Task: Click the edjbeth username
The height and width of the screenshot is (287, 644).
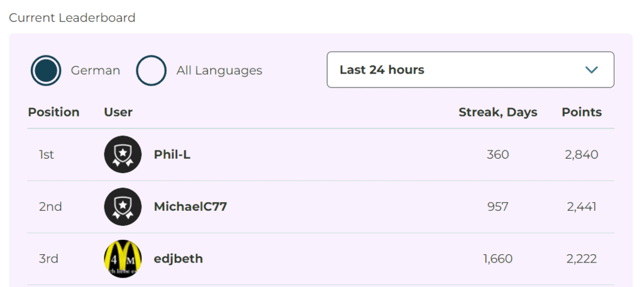Action: click(x=178, y=259)
